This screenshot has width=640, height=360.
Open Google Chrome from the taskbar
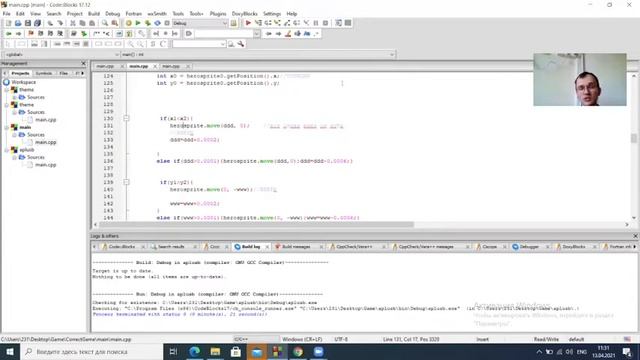tap(298, 352)
